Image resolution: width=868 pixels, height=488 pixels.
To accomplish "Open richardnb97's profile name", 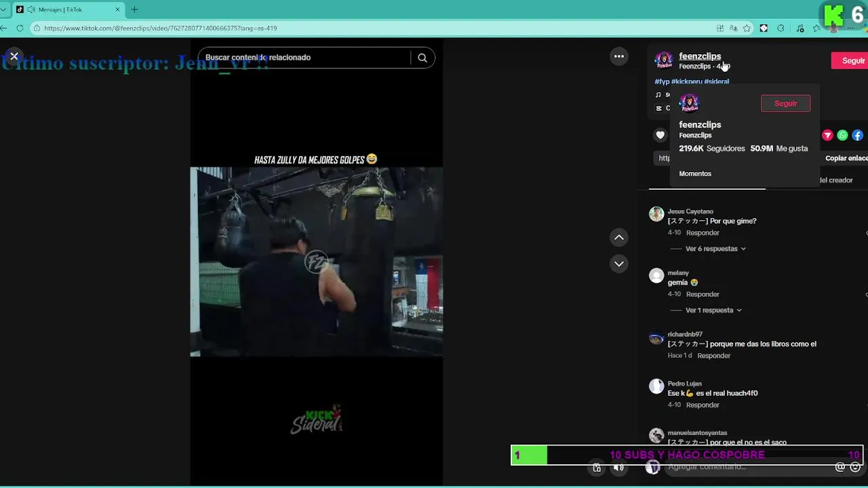I will point(685,334).
